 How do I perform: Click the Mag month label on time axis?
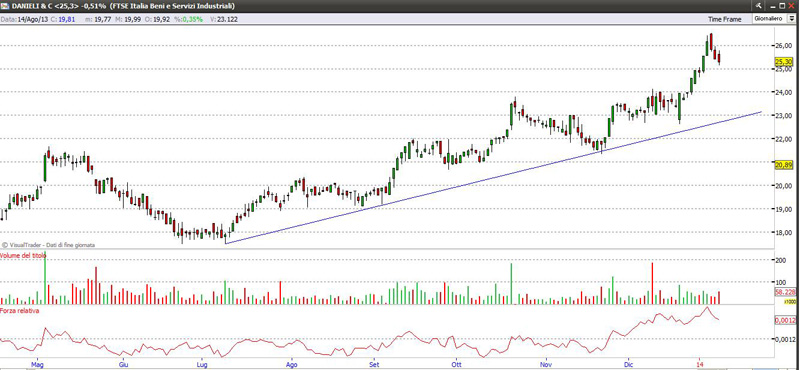click(36, 365)
